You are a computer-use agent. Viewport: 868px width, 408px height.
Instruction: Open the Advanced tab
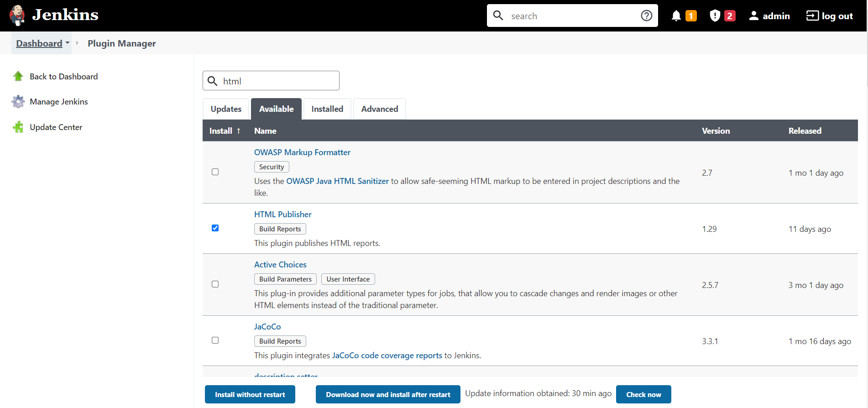click(x=379, y=109)
